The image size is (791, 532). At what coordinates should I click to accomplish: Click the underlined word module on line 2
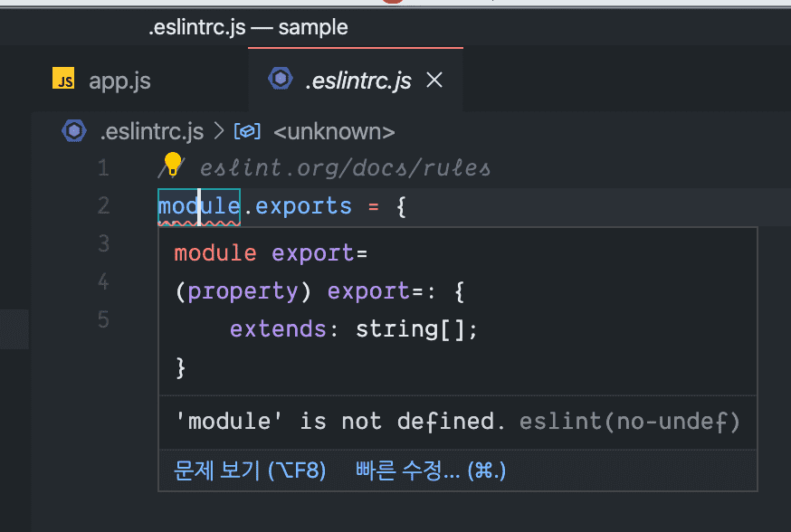pos(198,206)
